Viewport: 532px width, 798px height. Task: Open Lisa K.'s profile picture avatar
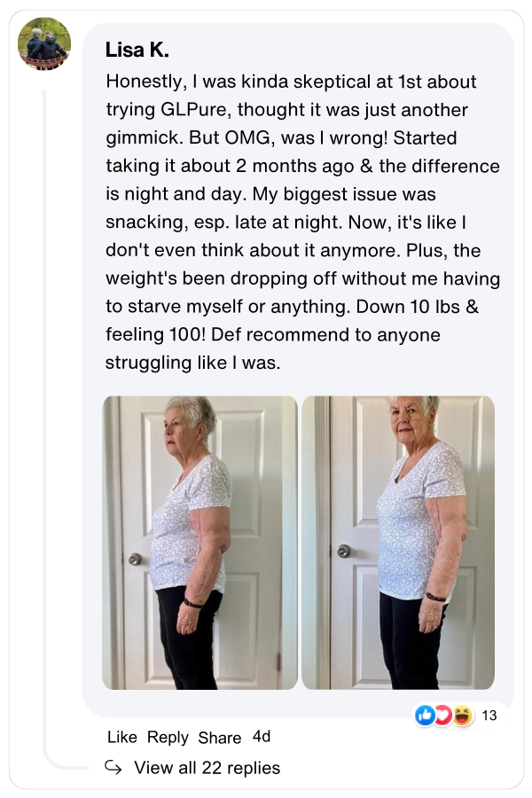tap(44, 44)
